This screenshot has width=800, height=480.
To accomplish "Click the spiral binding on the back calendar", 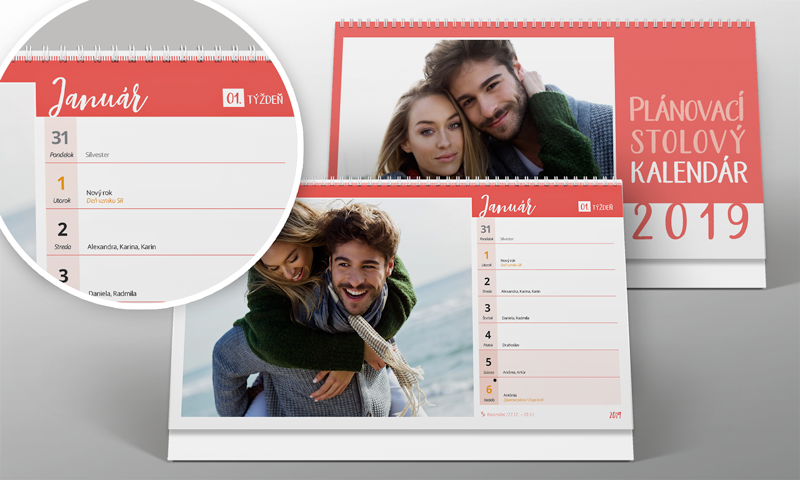I will (x=545, y=24).
